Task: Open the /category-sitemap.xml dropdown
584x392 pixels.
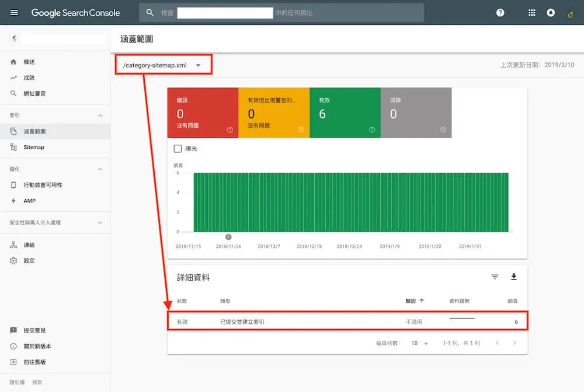Action: [162, 65]
